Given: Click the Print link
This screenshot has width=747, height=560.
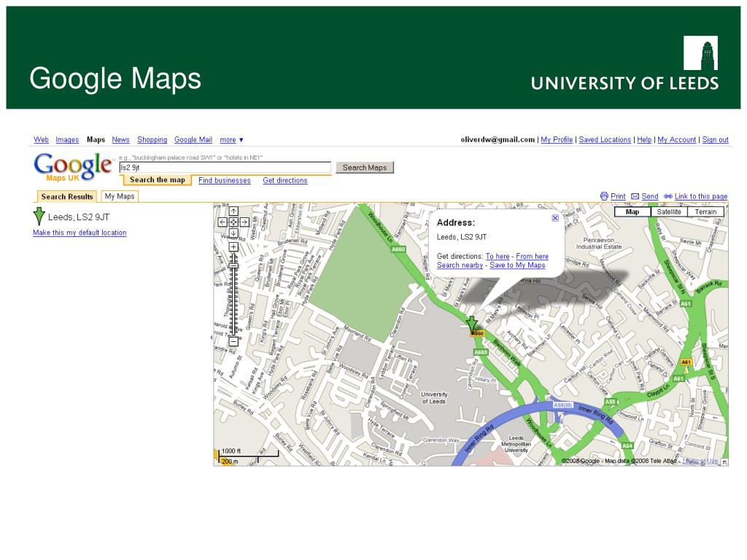Looking at the screenshot, I should tap(618, 196).
